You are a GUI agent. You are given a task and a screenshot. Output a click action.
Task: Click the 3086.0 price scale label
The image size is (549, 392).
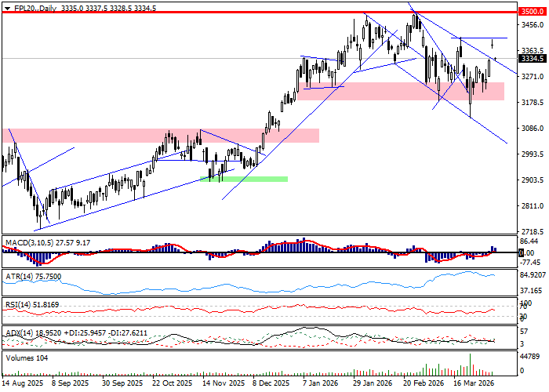click(533, 128)
